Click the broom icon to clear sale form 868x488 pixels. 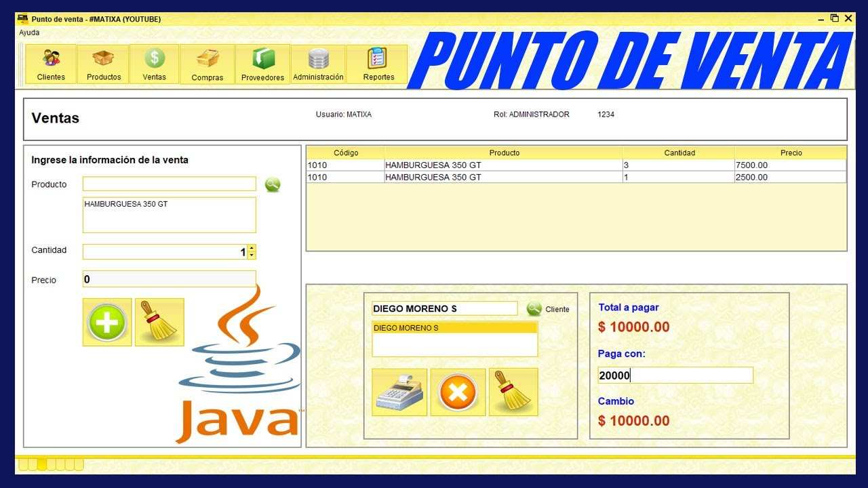coord(159,322)
